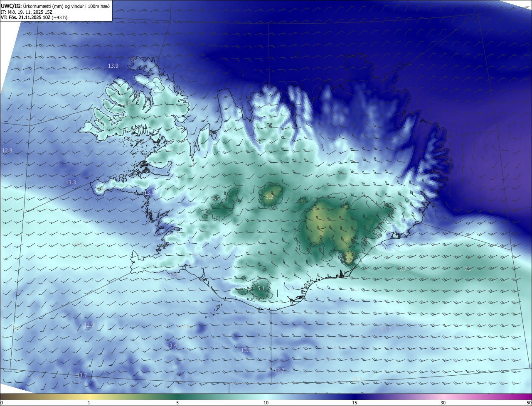Viewport: 532px width, 406px height.
Task: Click the 7.1 value label on the map
Action: (468, 269)
